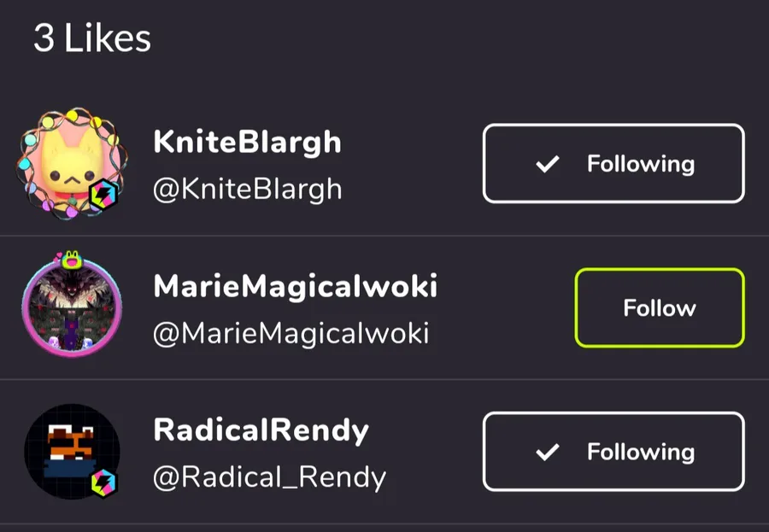Open KniteBlargh's cat avatar picture
769x532 pixels.
tap(72, 164)
